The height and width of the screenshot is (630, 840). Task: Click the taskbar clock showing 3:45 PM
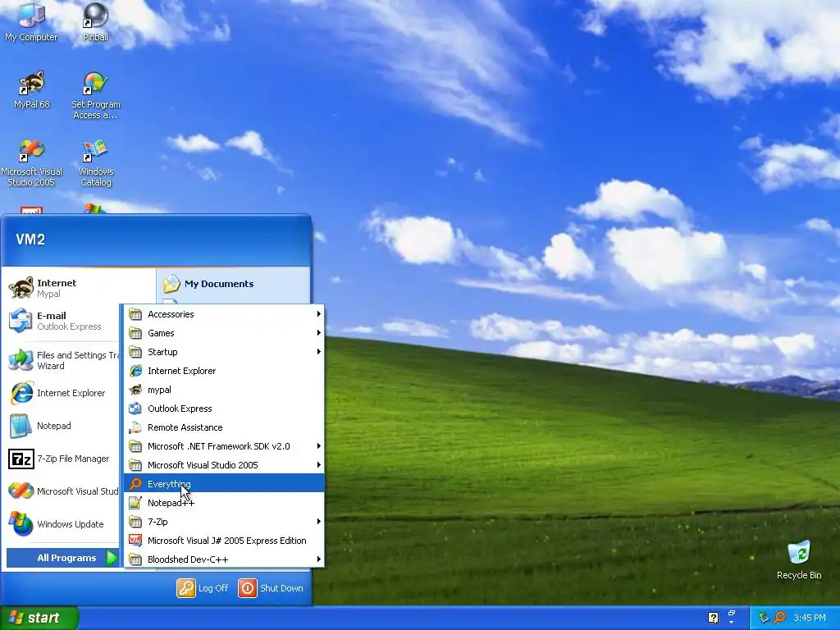pyautogui.click(x=810, y=618)
